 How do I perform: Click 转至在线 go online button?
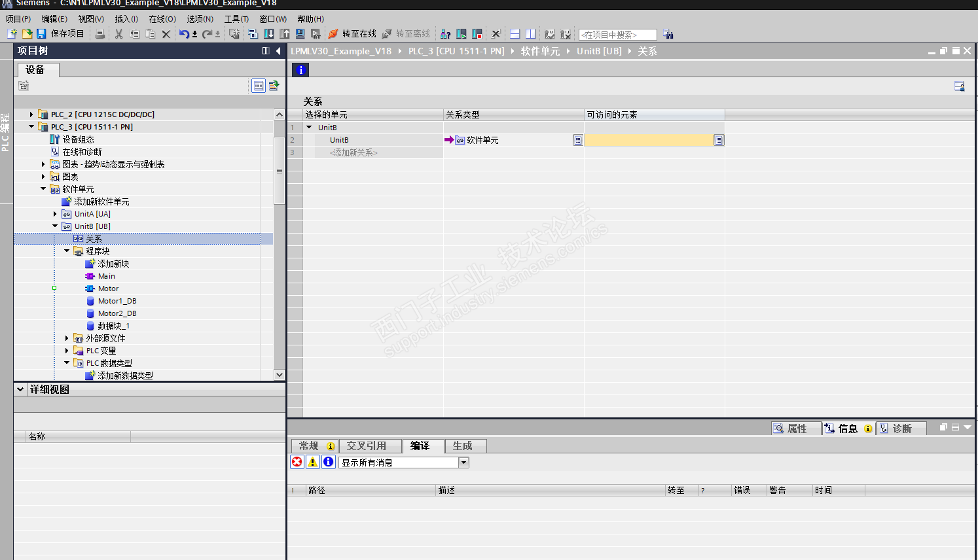[x=352, y=34]
